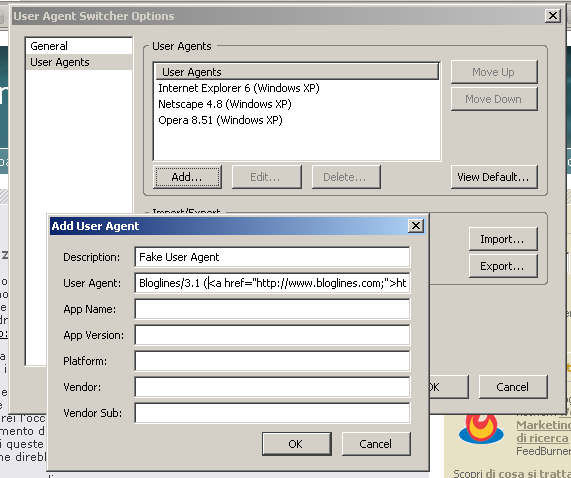Select Opera 8.51 (Windows XP) entry
Image resolution: width=571 pixels, height=478 pixels.
pyautogui.click(x=296, y=120)
